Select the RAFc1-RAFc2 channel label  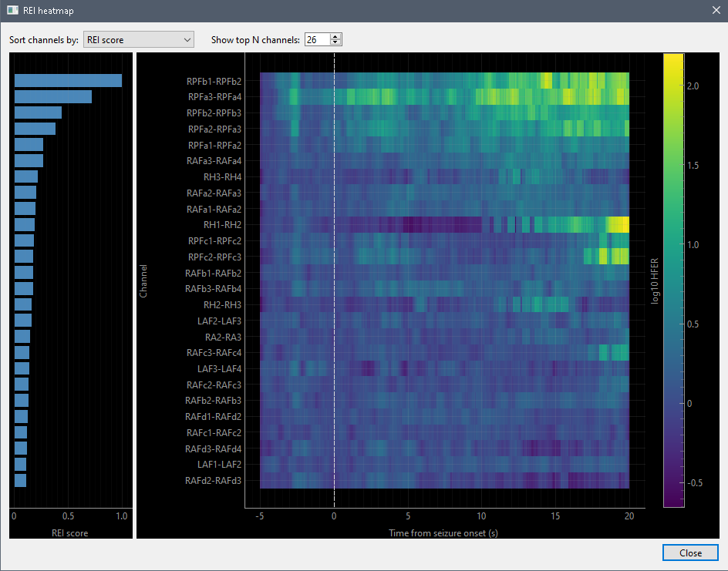tap(214, 433)
